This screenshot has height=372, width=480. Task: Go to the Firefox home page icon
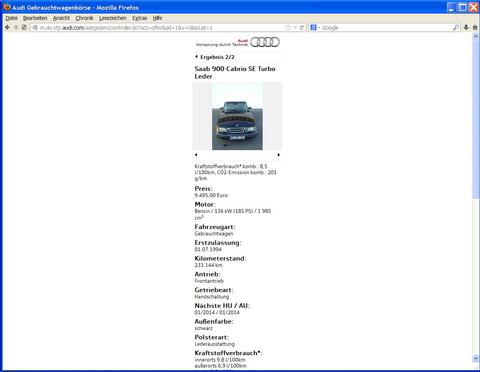click(x=475, y=28)
